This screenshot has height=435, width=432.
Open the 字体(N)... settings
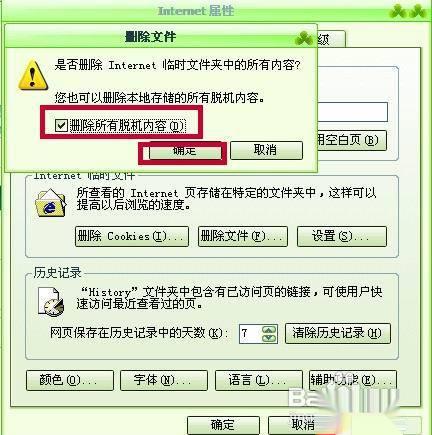point(164,380)
